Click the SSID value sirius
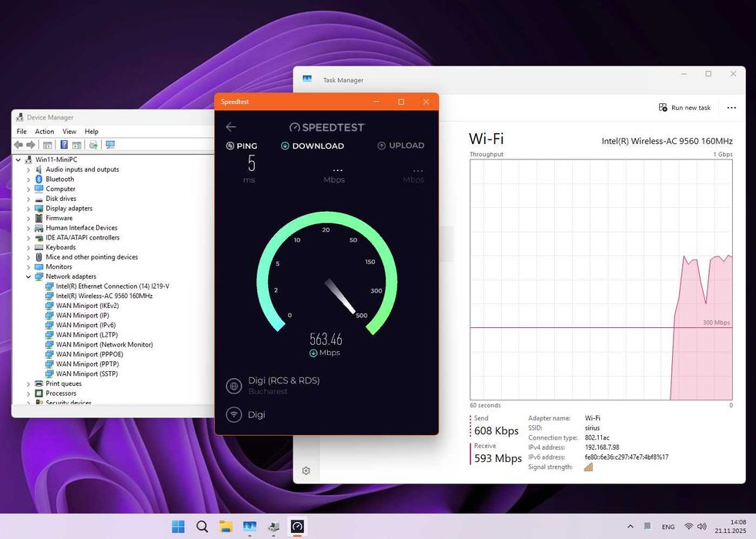Viewport: 756px width, 539px height. click(x=592, y=427)
